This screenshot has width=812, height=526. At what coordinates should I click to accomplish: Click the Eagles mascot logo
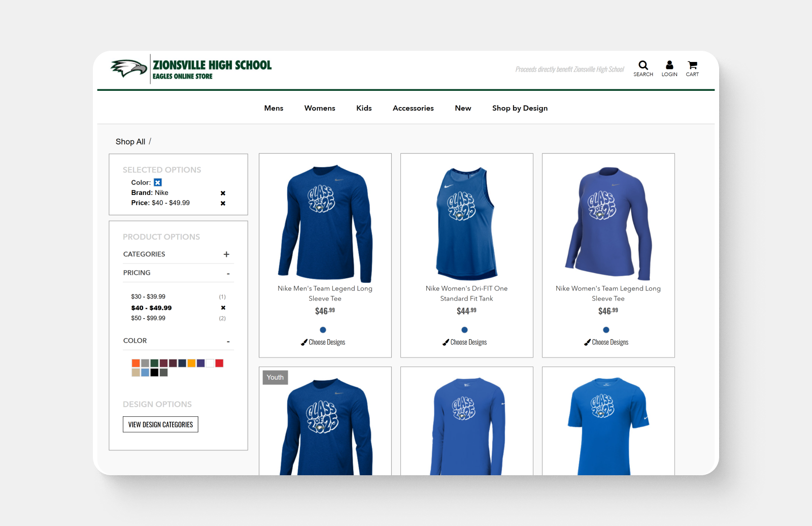click(x=129, y=68)
